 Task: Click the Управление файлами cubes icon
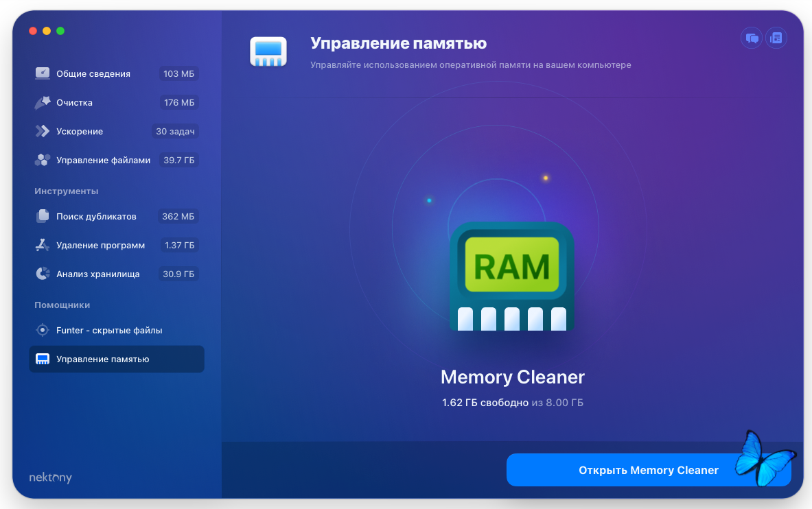click(43, 160)
